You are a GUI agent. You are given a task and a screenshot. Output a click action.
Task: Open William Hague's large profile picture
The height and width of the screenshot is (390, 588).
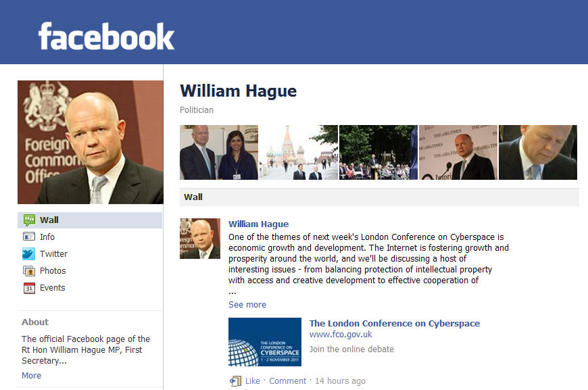[x=91, y=142]
